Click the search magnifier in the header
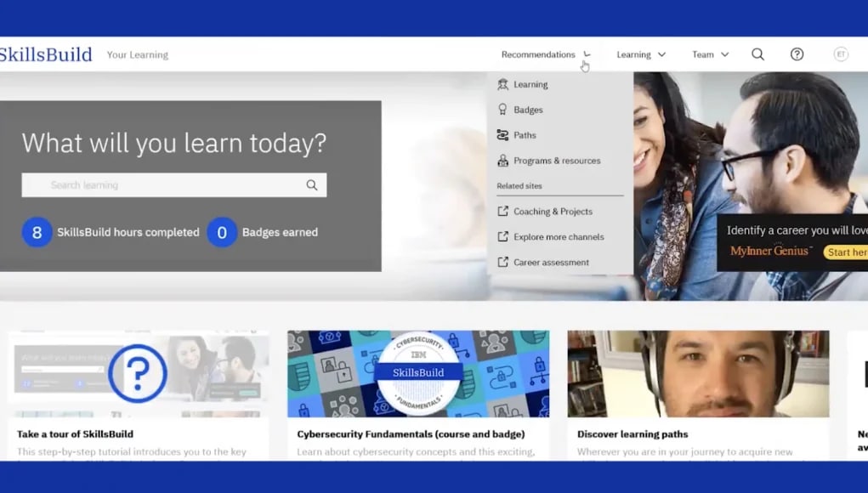 (757, 54)
